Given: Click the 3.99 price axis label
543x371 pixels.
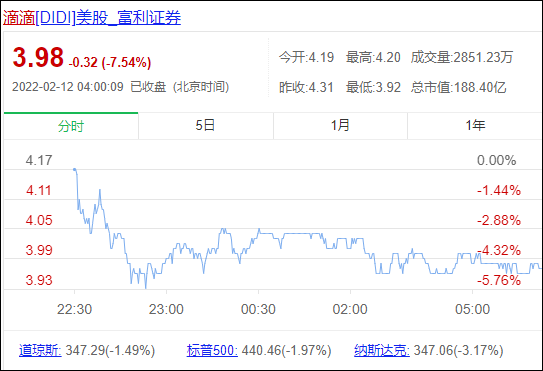Looking at the screenshot, I should tap(39, 250).
